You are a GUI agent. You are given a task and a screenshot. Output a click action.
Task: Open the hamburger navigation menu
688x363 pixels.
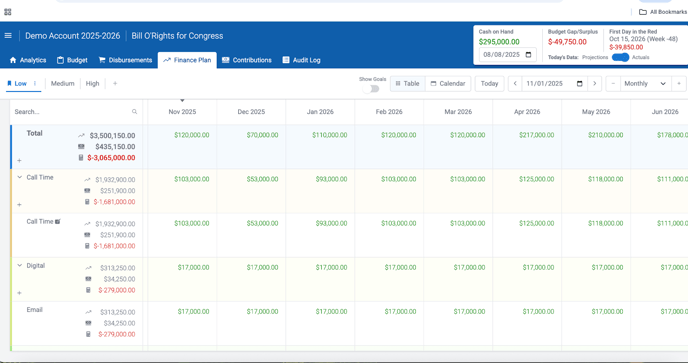click(x=8, y=36)
